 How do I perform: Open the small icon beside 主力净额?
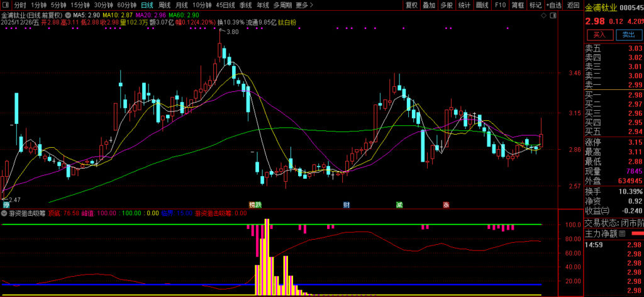click(x=622, y=233)
